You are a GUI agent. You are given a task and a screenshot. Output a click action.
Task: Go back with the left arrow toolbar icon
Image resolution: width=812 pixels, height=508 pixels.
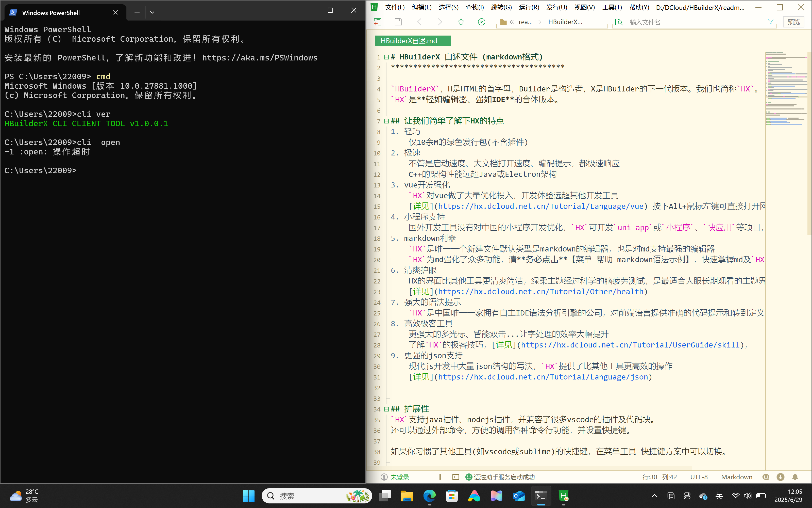coord(419,22)
